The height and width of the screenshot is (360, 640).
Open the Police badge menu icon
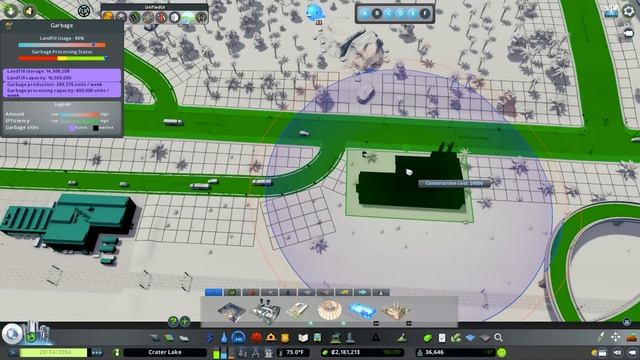[x=285, y=338]
